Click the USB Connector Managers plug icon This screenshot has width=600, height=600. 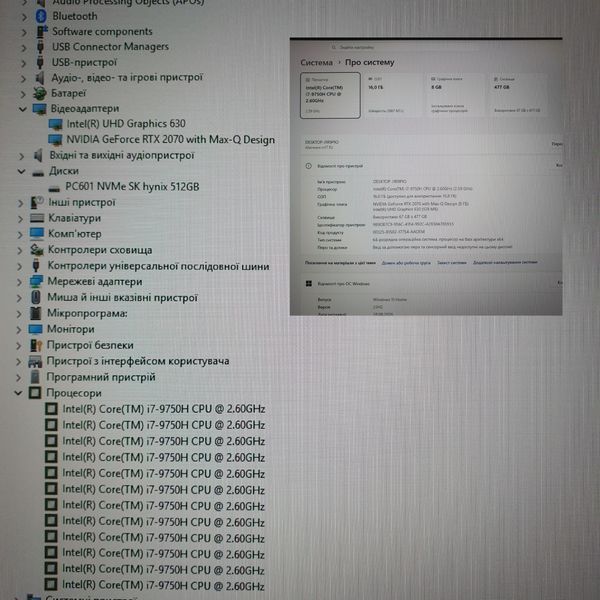click(x=40, y=47)
